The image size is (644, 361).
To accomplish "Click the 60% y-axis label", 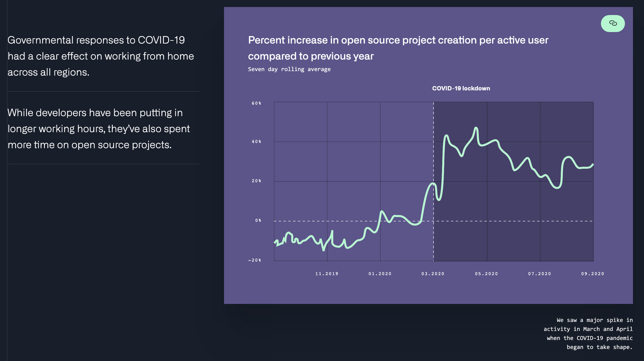I will point(256,103).
